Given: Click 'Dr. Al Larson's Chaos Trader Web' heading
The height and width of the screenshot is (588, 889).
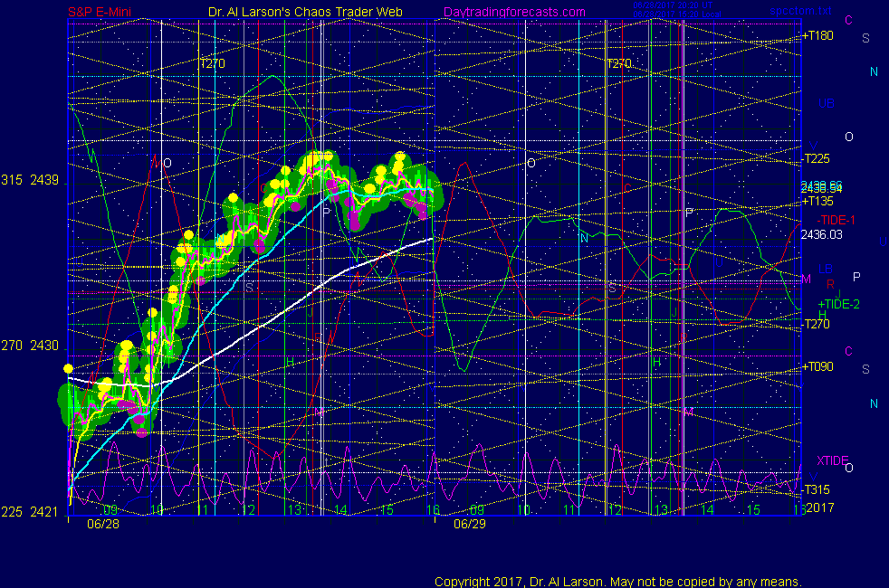Looking at the screenshot, I should (x=305, y=12).
